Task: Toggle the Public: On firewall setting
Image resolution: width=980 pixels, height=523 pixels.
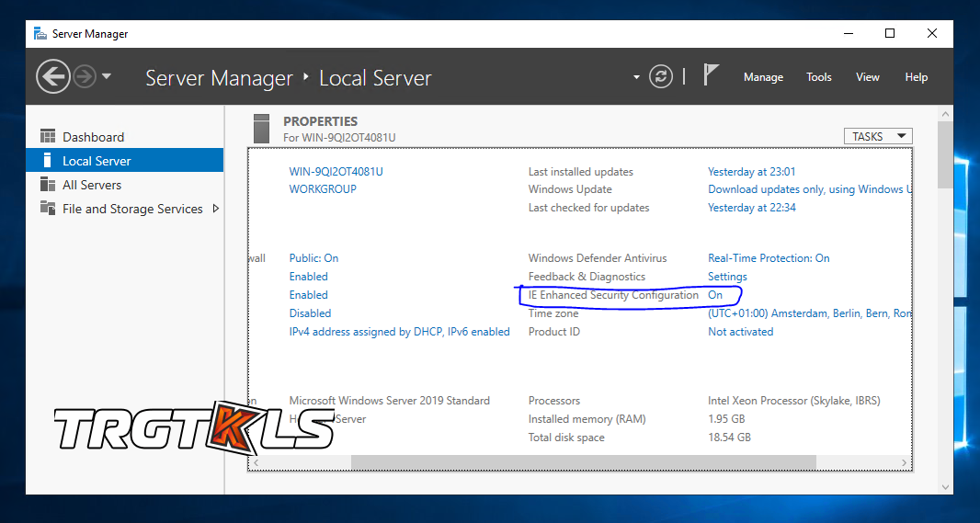Action: coord(313,258)
